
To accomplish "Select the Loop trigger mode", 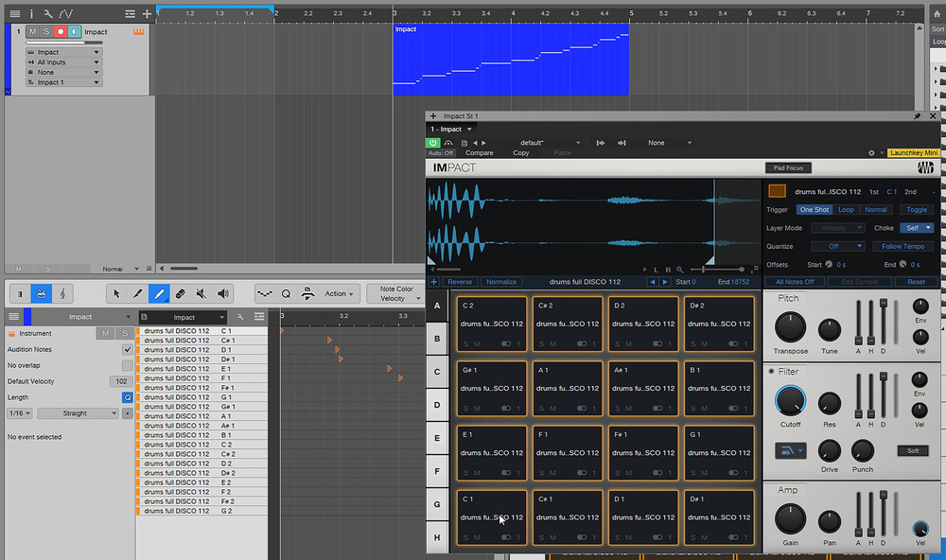I will coord(845,210).
